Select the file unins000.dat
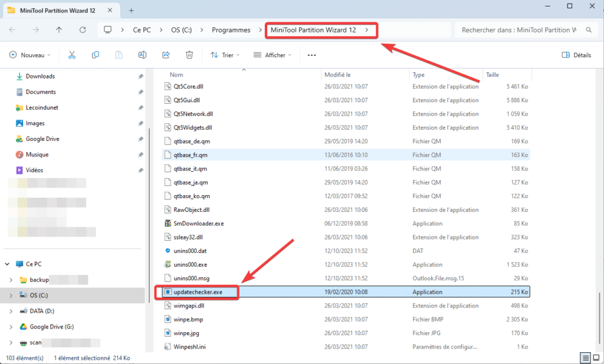The height and width of the screenshot is (364, 604). (x=190, y=251)
